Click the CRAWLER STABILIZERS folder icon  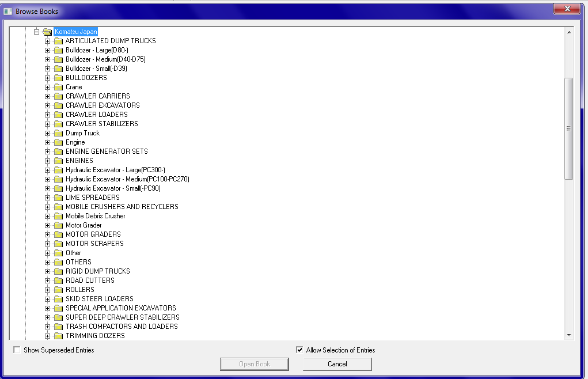(x=58, y=124)
